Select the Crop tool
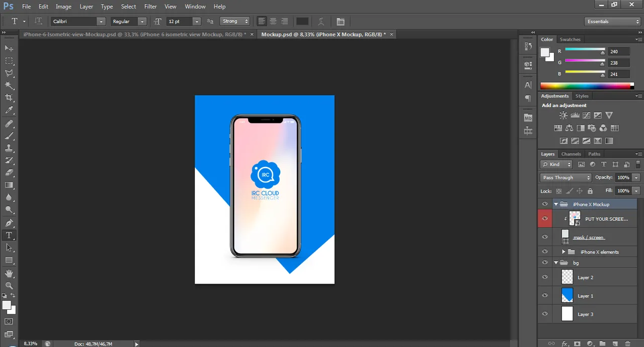The width and height of the screenshot is (644, 347). pos(9,98)
